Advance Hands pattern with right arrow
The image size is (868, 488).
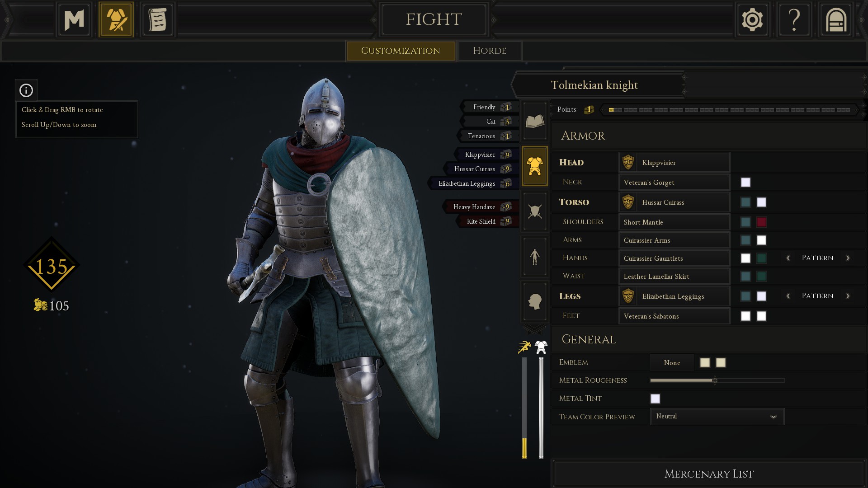848,258
